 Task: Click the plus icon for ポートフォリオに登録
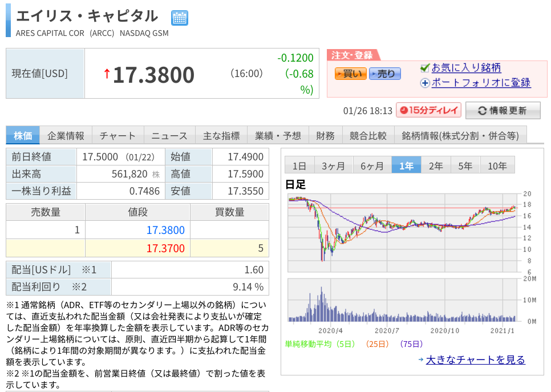click(x=425, y=83)
